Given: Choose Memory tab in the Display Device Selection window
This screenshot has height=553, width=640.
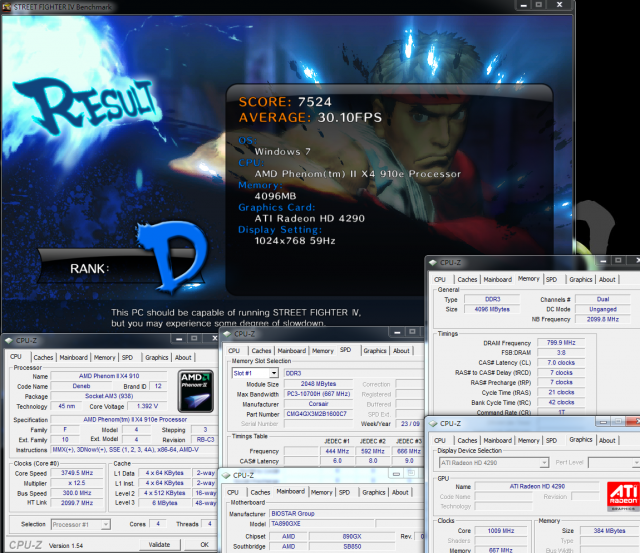Looking at the screenshot, I should [529, 440].
